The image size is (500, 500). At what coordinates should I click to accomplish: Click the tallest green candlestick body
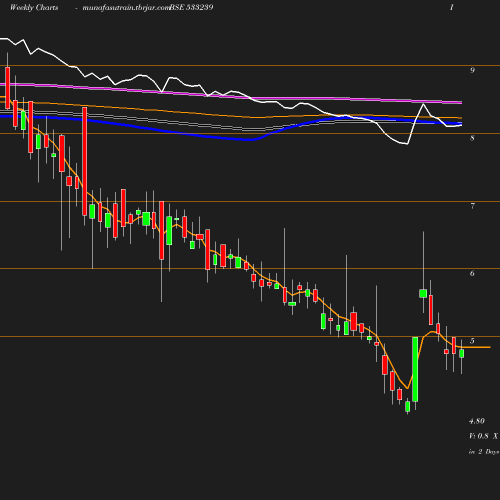coord(415,369)
